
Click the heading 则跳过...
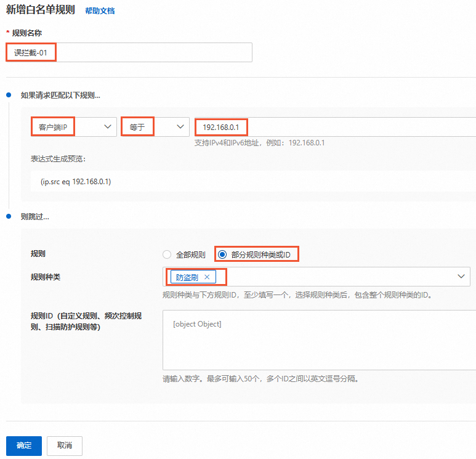(35, 217)
